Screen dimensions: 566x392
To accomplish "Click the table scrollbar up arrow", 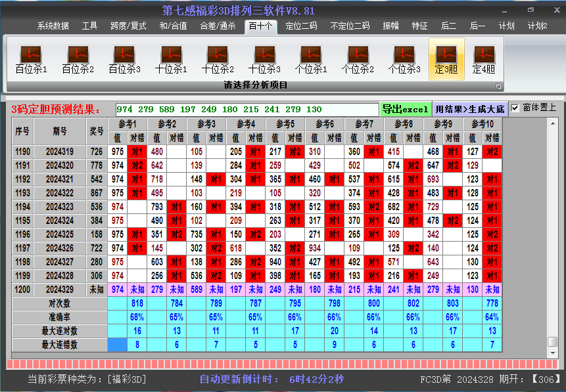I will point(553,123).
